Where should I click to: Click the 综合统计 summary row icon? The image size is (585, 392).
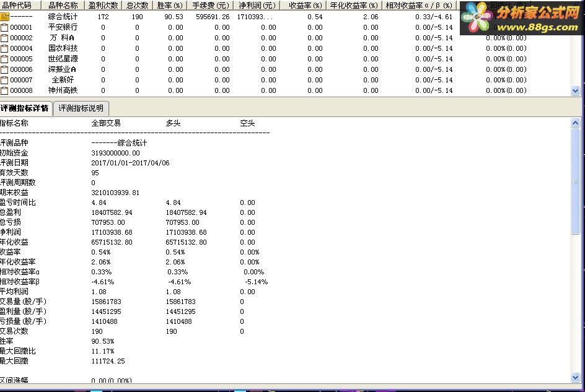[4, 17]
